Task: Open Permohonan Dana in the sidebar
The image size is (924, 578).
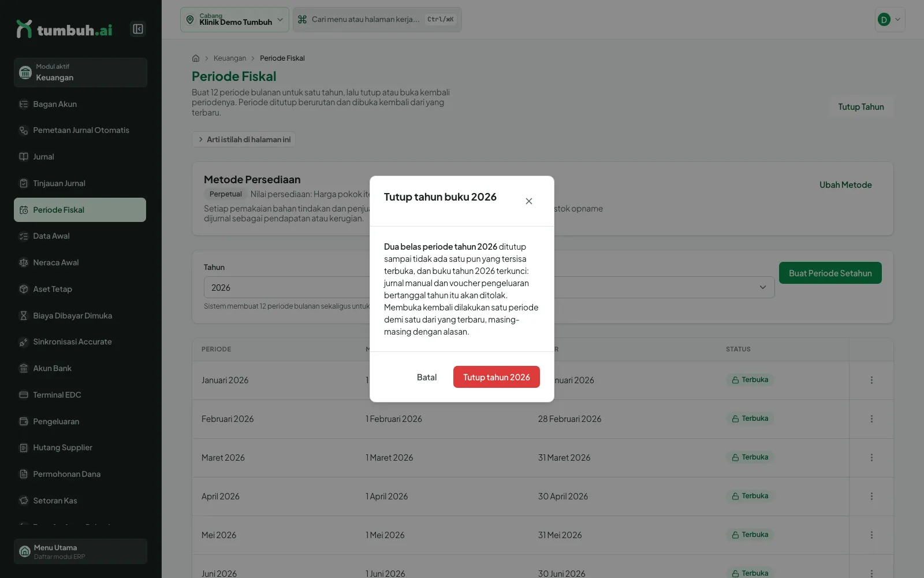Action: (80, 474)
